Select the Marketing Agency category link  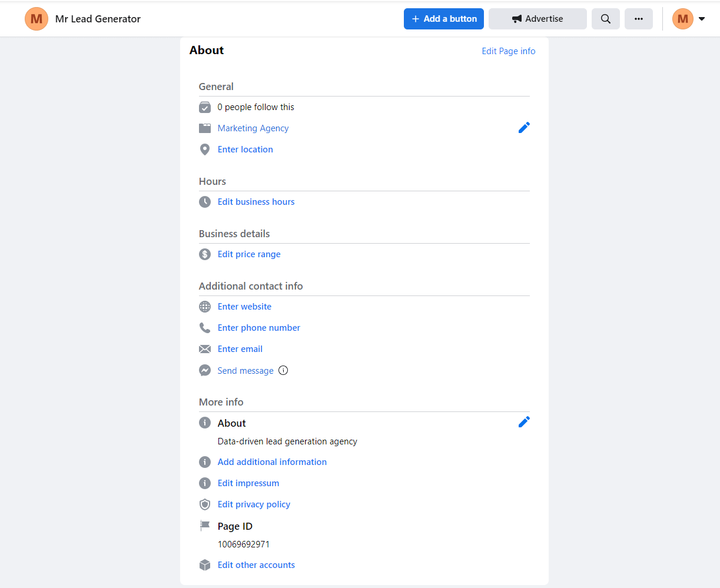(x=253, y=128)
